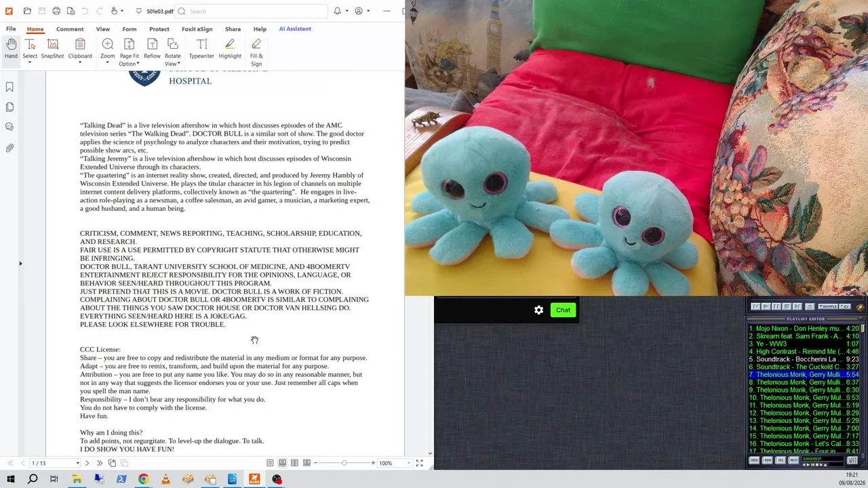Jump to the last page arrow

99,463
